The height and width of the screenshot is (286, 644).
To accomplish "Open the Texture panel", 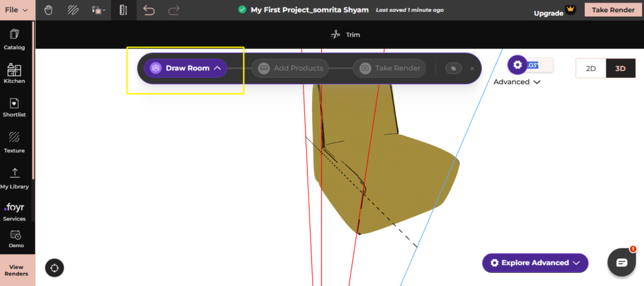I will coord(14,143).
